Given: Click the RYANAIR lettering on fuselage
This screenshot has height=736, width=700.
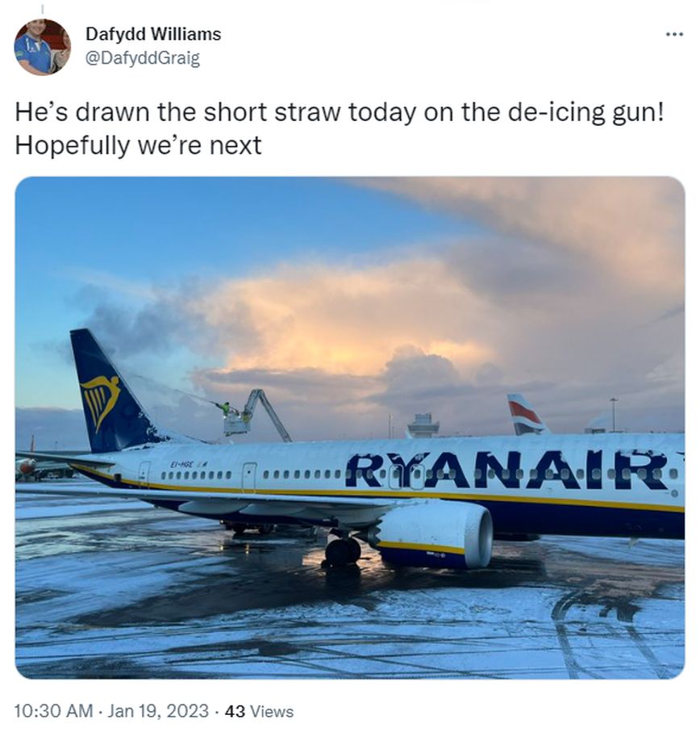Looking at the screenshot, I should click(506, 470).
